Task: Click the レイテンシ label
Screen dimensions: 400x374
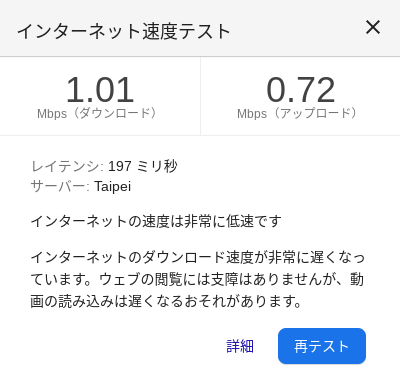Action: click(x=67, y=166)
